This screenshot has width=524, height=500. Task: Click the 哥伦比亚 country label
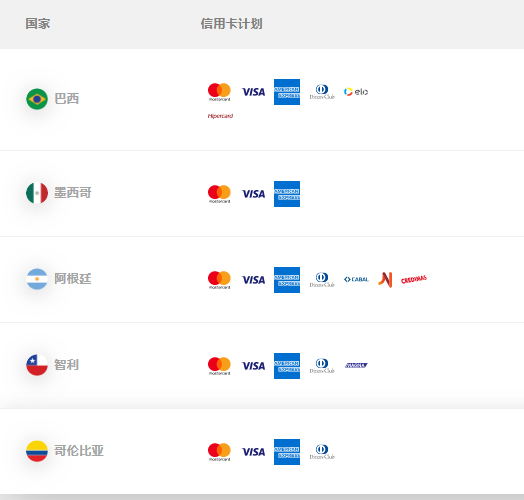(79, 451)
